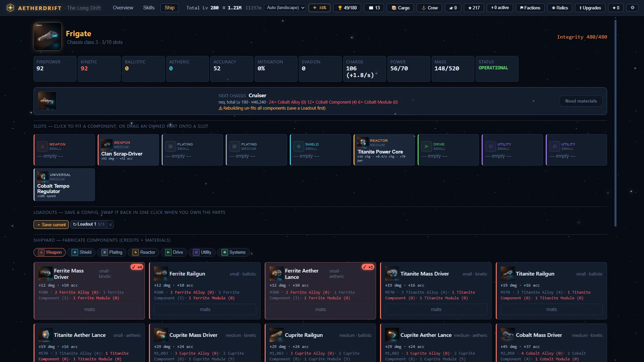Open the Cuprite Aether Lance card
The width and height of the screenshot is (644, 362).
click(436, 343)
